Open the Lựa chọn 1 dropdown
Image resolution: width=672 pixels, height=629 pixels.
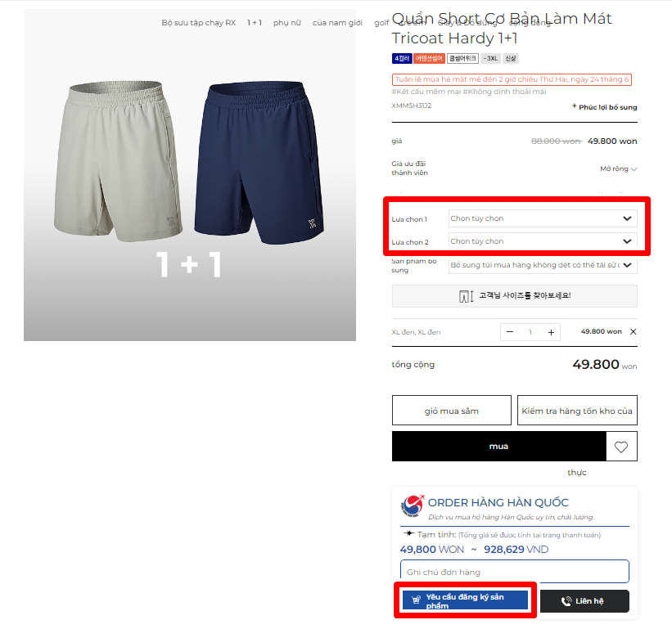(x=543, y=218)
